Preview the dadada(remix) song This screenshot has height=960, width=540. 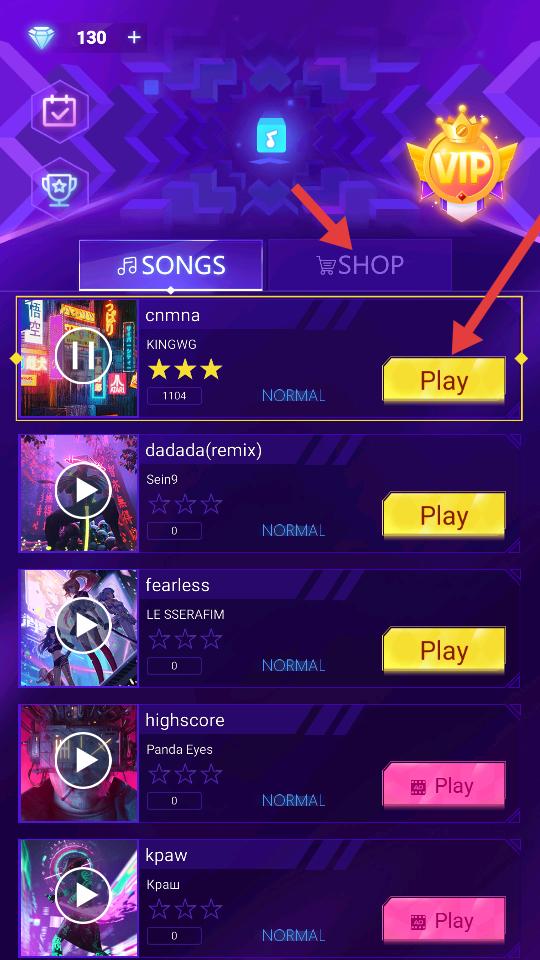(x=83, y=491)
